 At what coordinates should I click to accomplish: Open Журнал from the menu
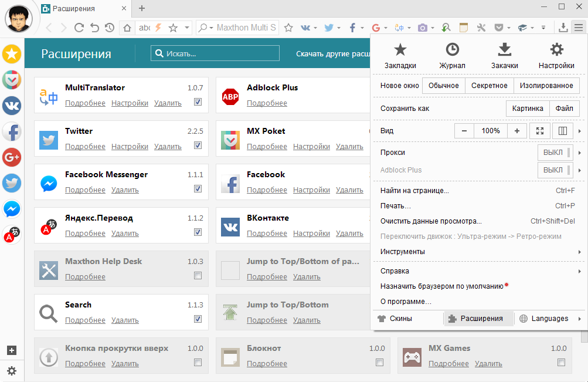pos(452,56)
